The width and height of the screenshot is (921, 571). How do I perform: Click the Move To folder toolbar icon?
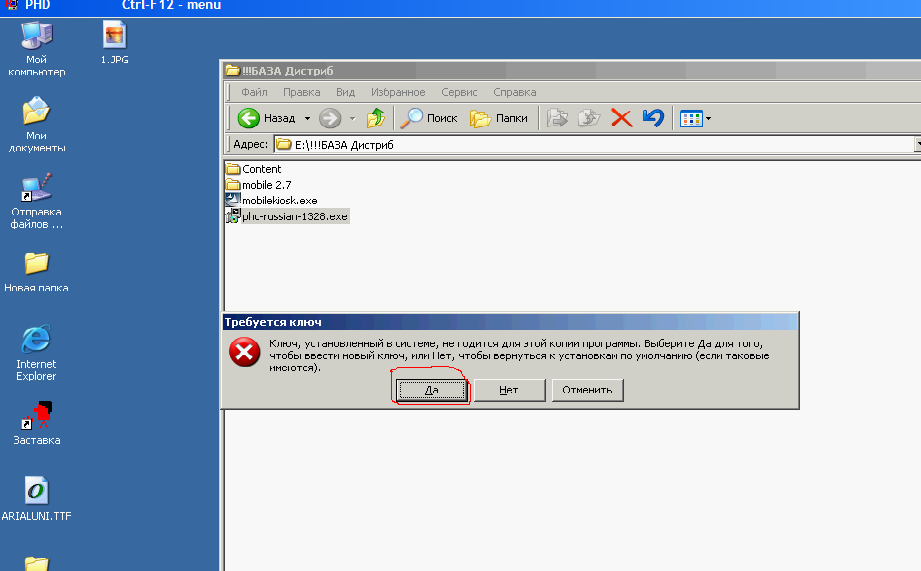[557, 118]
